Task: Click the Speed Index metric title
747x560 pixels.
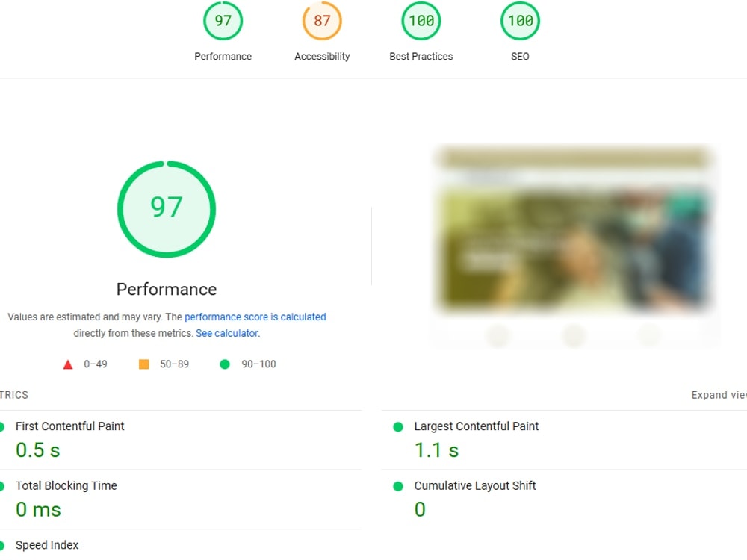Action: pyautogui.click(x=46, y=545)
